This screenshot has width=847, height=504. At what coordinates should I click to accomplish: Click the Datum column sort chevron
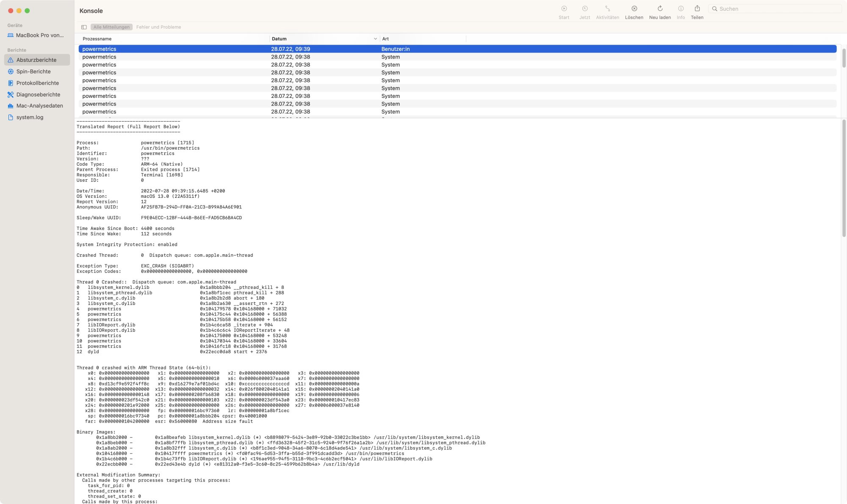pyautogui.click(x=375, y=39)
